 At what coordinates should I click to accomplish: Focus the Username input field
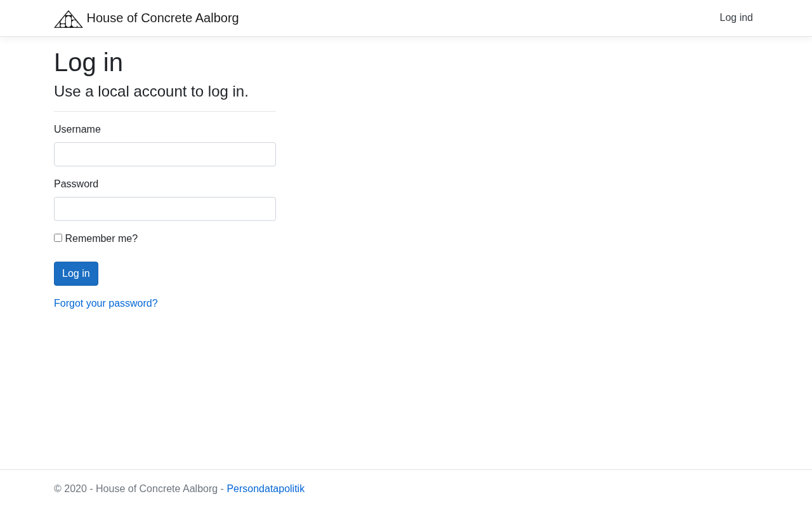point(165,154)
